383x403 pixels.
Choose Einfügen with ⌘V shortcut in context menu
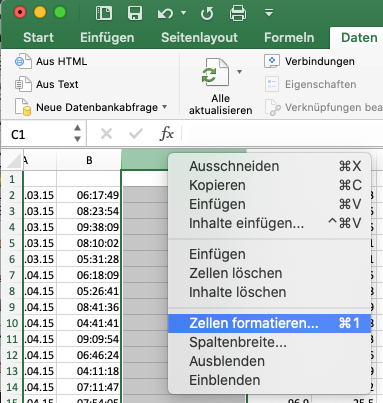click(x=269, y=204)
